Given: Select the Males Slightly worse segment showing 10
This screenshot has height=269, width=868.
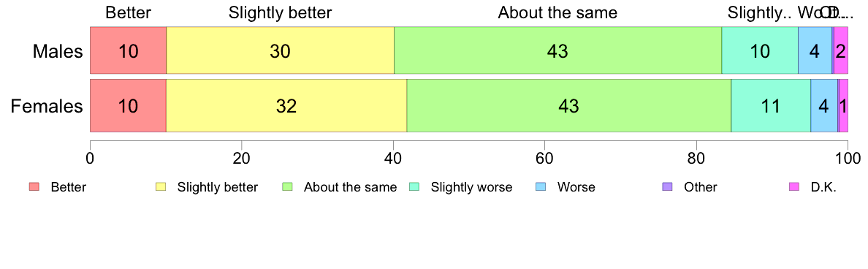Looking at the screenshot, I should coord(760,50).
